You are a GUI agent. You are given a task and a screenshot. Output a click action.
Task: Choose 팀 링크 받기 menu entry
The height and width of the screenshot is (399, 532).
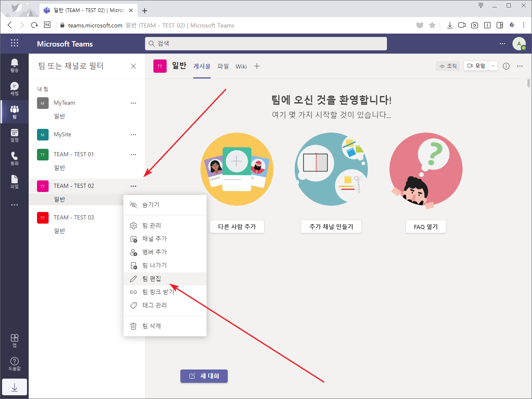[165, 292]
